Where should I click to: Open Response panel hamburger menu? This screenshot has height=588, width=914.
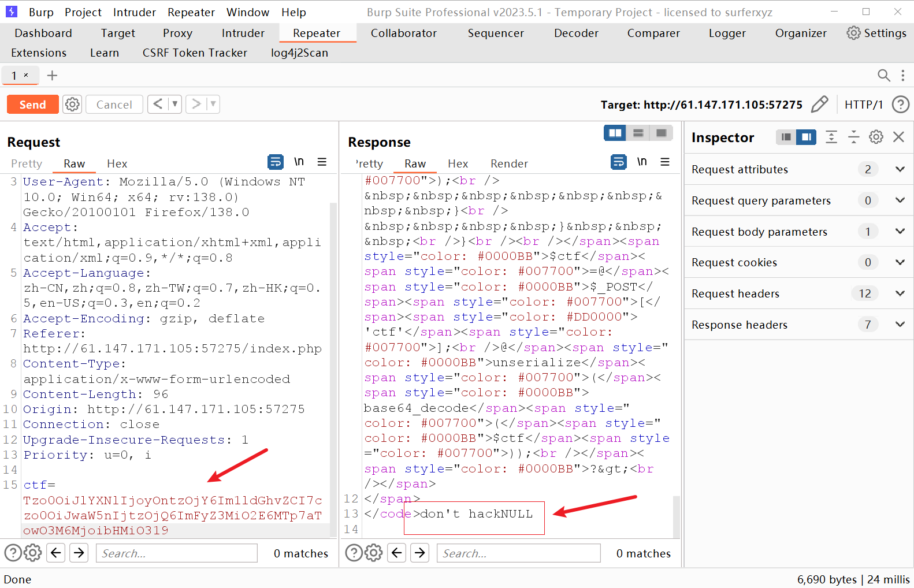pos(665,162)
